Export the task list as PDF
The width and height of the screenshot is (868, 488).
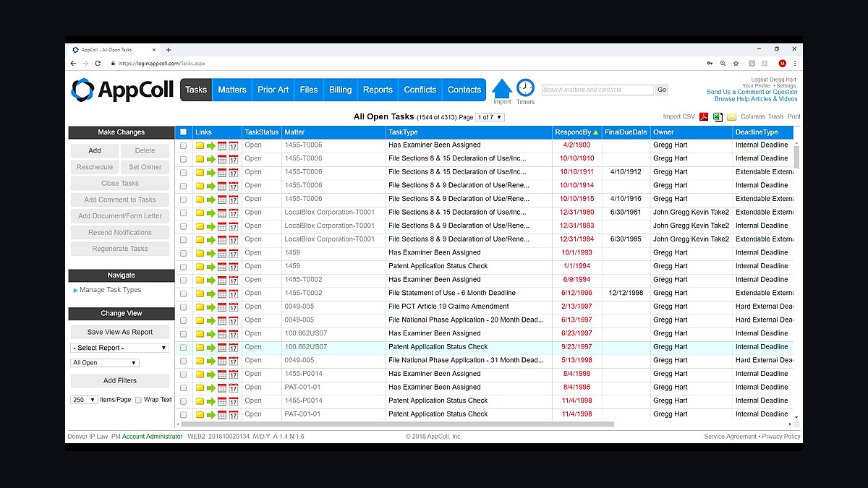[x=703, y=117]
